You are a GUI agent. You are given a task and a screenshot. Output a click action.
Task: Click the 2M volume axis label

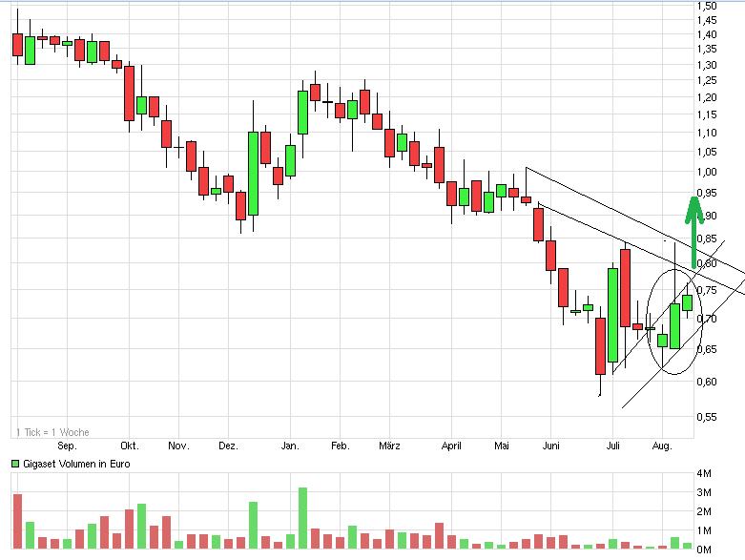click(704, 511)
